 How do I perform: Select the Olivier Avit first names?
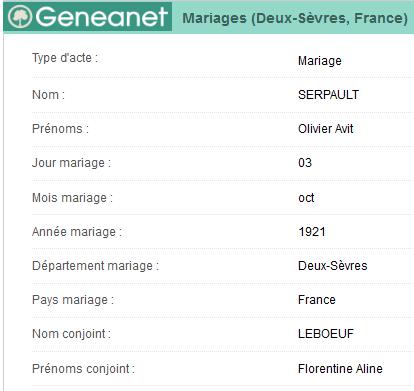coord(326,129)
